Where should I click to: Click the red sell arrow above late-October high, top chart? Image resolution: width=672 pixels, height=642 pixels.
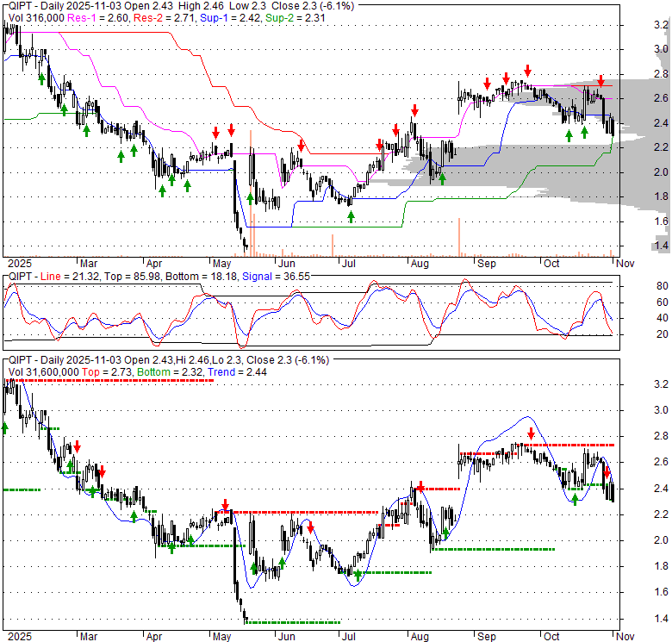pos(600,81)
